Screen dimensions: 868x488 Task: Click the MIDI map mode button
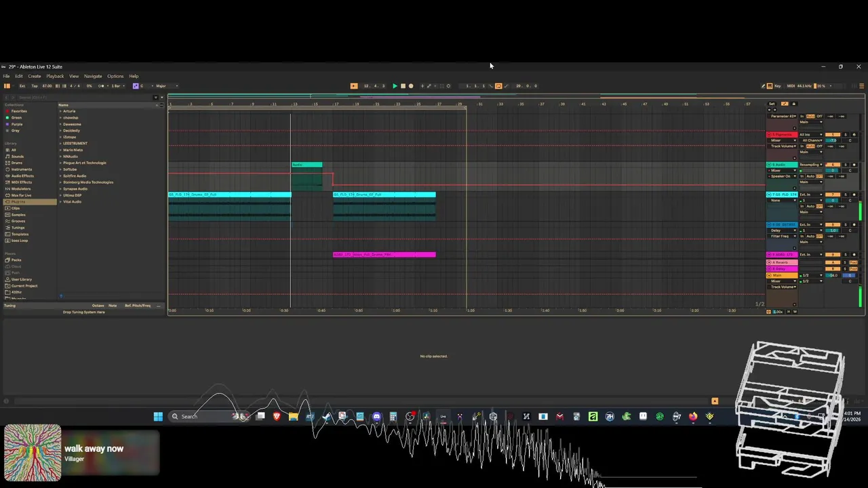pos(791,86)
